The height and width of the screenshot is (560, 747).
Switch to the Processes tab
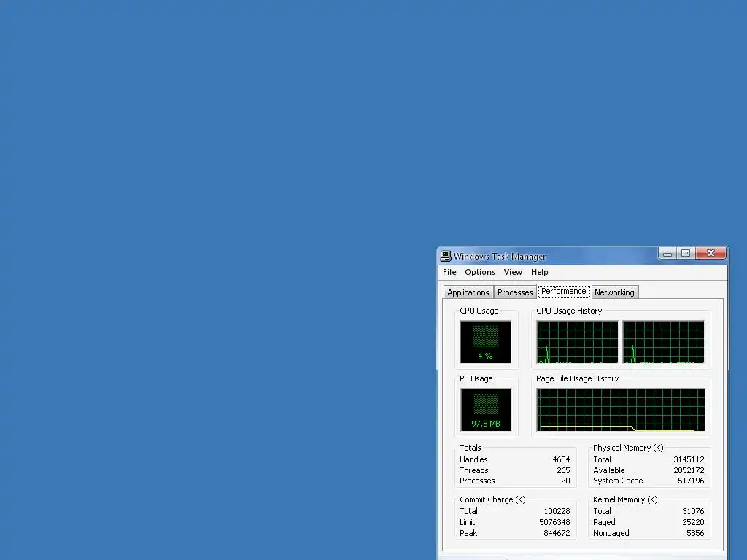[514, 292]
